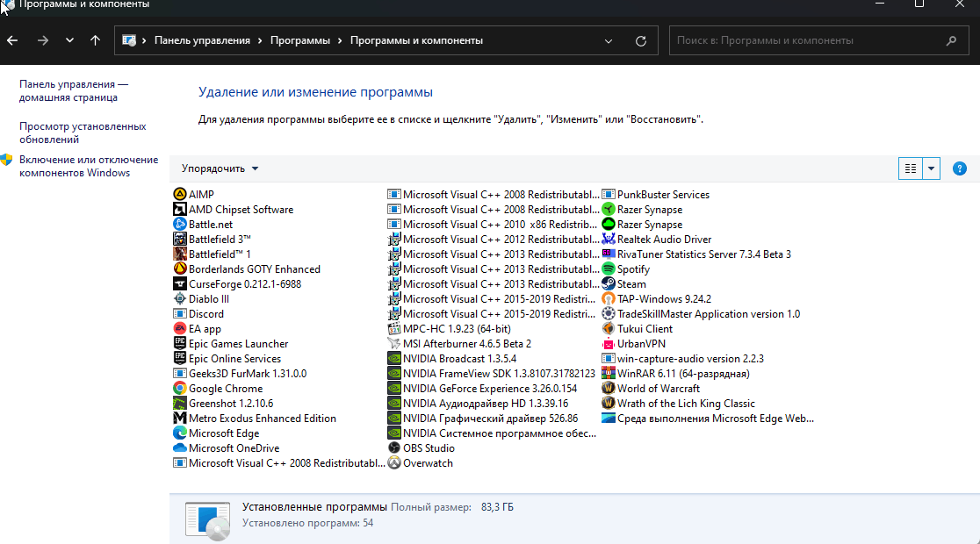Select the OBS Studio icon
Viewport: 980px width, 544px height.
click(x=393, y=447)
